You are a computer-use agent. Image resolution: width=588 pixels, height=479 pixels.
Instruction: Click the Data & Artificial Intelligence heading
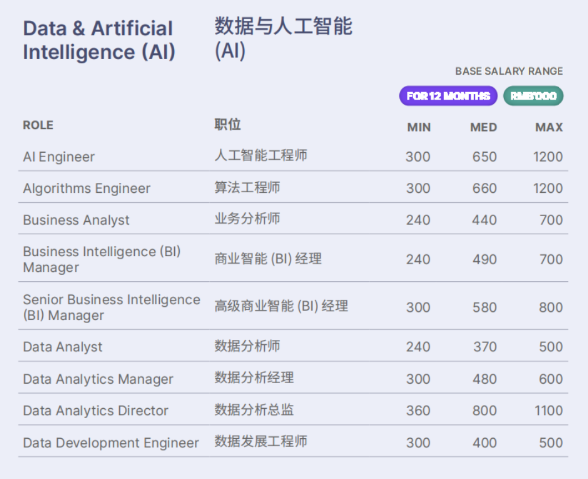tap(99, 40)
